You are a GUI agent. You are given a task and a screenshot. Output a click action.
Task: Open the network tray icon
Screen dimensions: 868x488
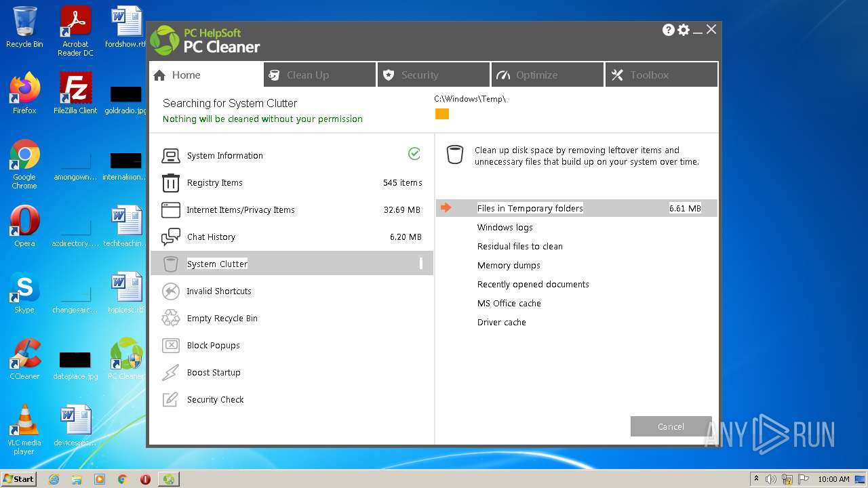point(787,479)
